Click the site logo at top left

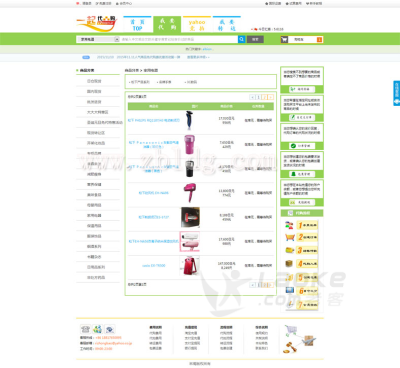point(97,23)
